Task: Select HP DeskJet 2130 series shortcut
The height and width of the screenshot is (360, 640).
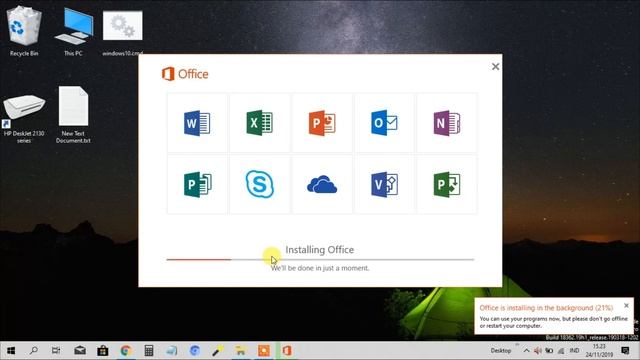Action: pyautogui.click(x=24, y=118)
